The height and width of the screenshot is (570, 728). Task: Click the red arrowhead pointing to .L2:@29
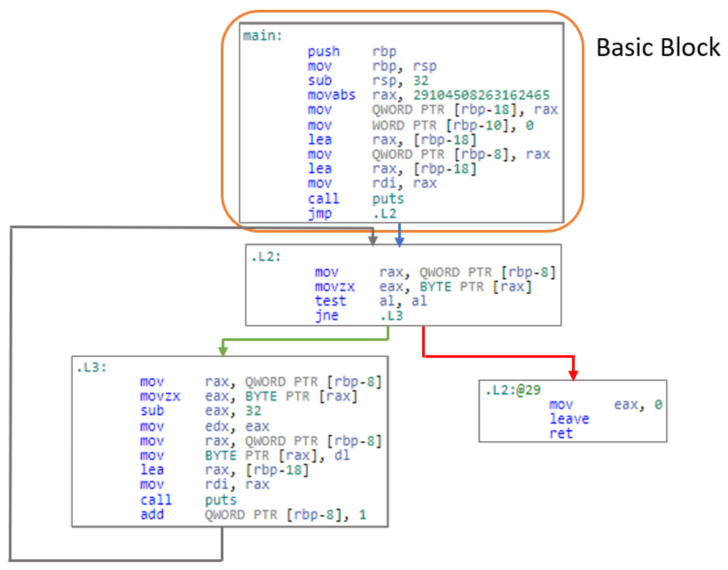pos(573,375)
